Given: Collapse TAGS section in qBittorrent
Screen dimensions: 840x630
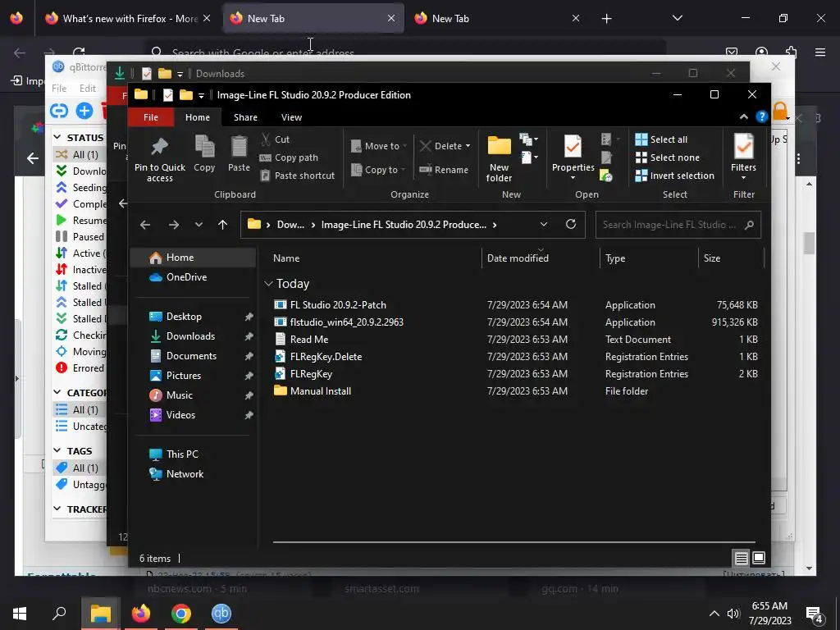Looking at the screenshot, I should [57, 450].
